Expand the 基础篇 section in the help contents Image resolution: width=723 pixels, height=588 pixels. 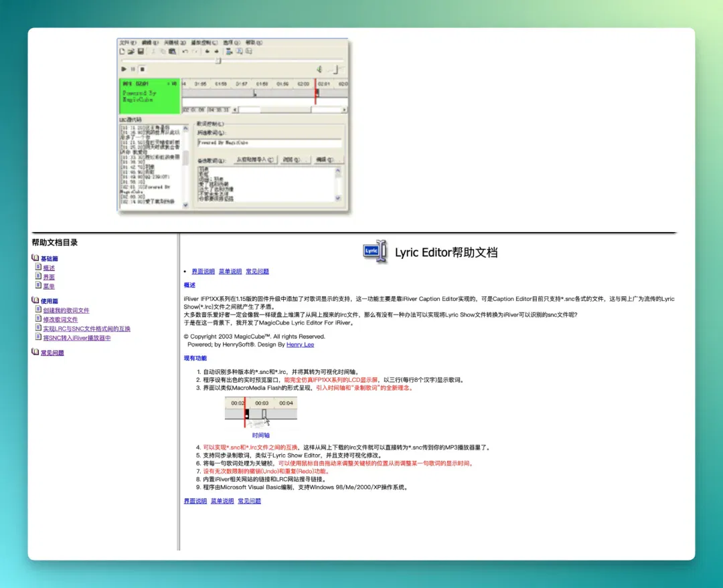50,259
